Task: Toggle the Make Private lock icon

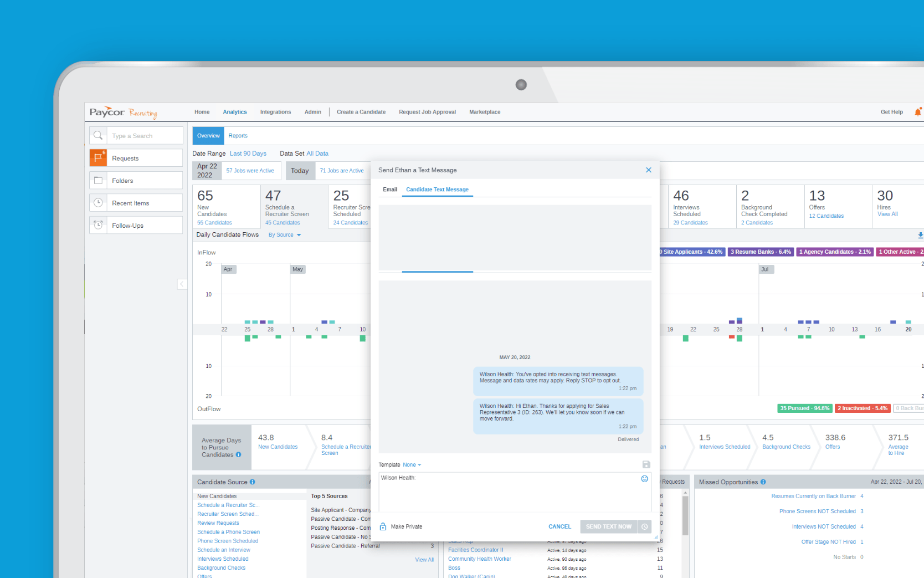Action: 383,526
